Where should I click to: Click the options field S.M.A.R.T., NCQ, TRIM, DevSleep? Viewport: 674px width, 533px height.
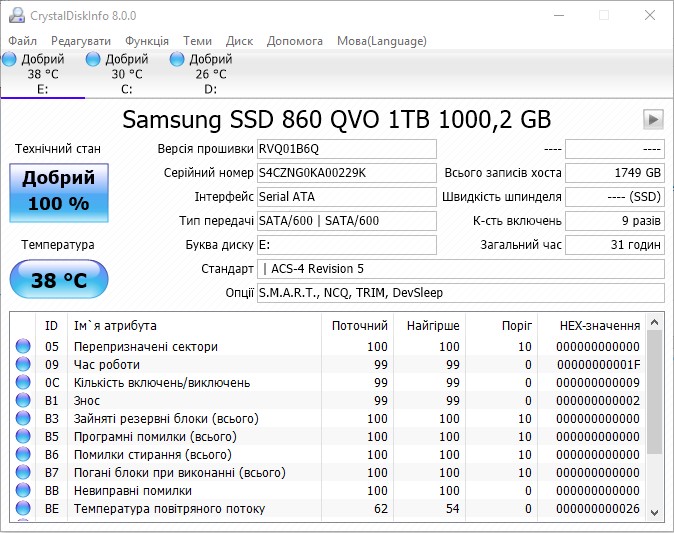tap(461, 293)
